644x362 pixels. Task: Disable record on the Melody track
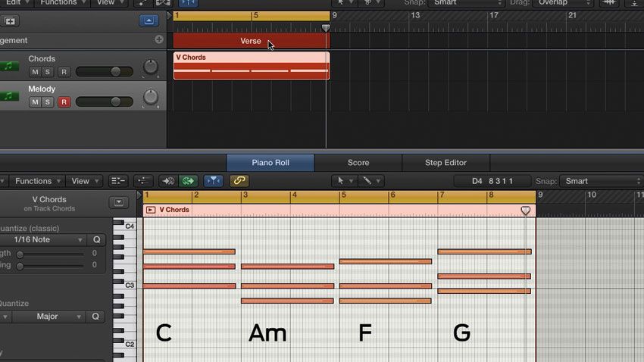[x=64, y=101]
